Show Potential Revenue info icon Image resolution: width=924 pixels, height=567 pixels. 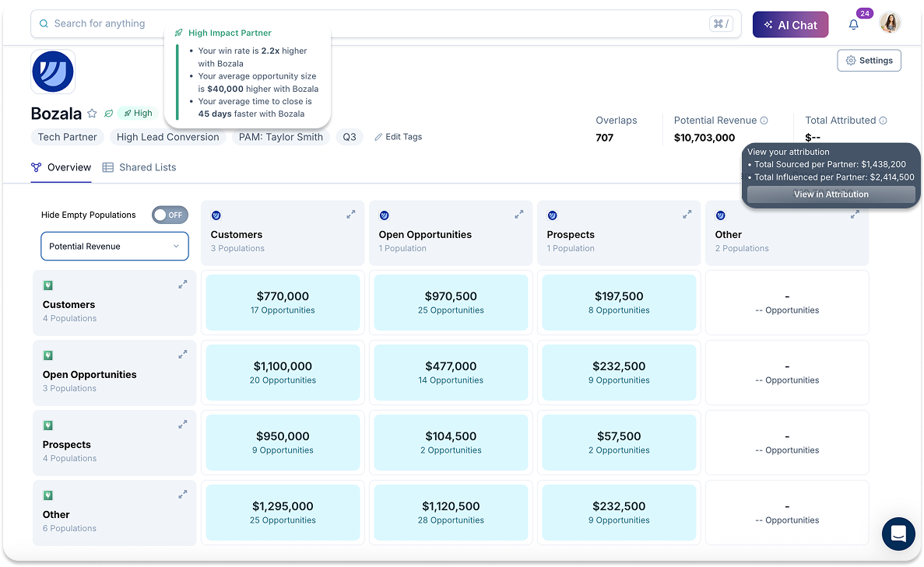[764, 120]
